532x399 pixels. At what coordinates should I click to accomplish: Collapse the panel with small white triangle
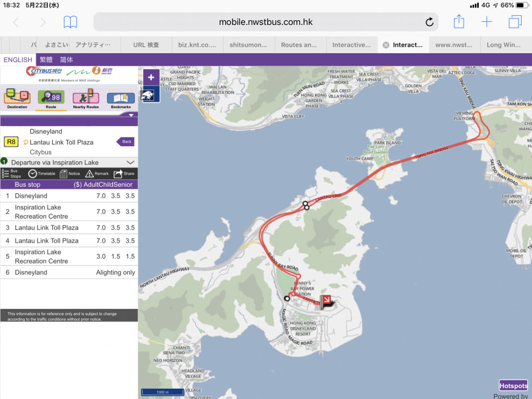coord(131,115)
